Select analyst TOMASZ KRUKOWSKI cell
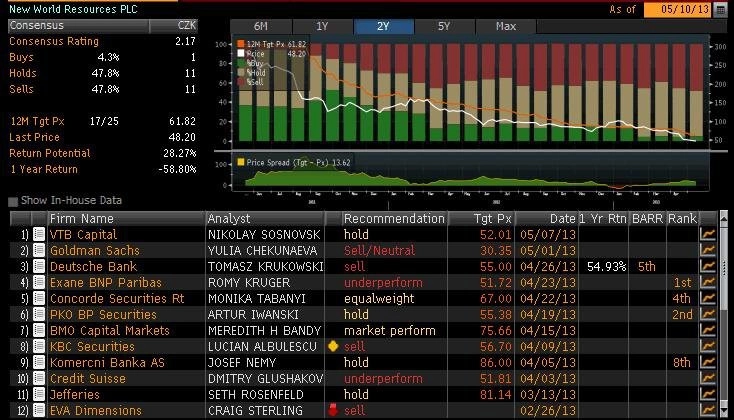The image size is (734, 420). 265,266
